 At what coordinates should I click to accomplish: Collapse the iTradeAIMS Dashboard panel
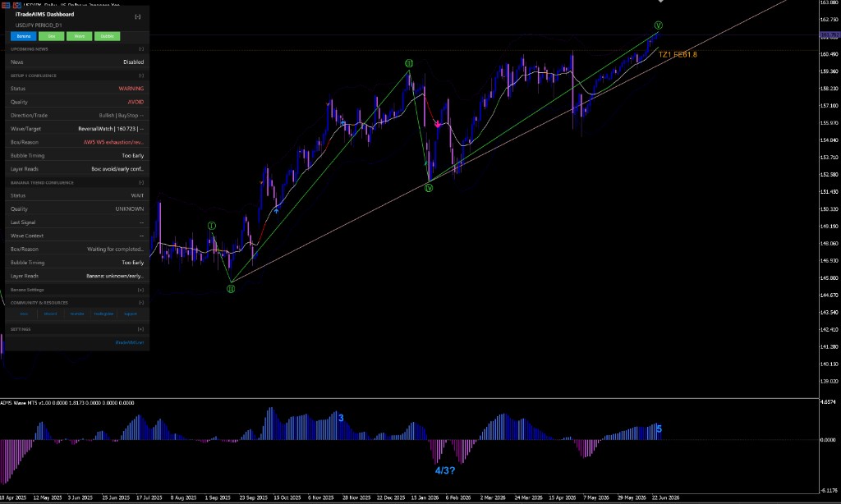137,16
